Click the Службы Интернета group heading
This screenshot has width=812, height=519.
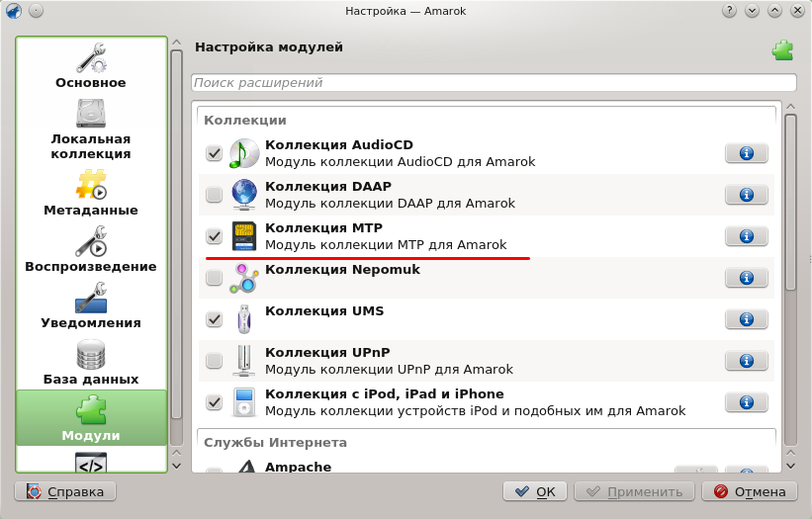coord(275,443)
